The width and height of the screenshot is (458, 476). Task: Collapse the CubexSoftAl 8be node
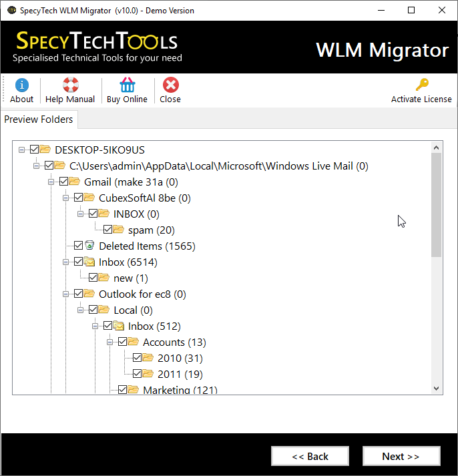pos(65,198)
